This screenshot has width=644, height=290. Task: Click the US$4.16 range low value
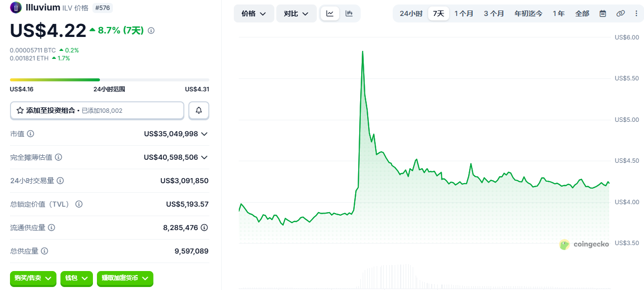coord(21,89)
